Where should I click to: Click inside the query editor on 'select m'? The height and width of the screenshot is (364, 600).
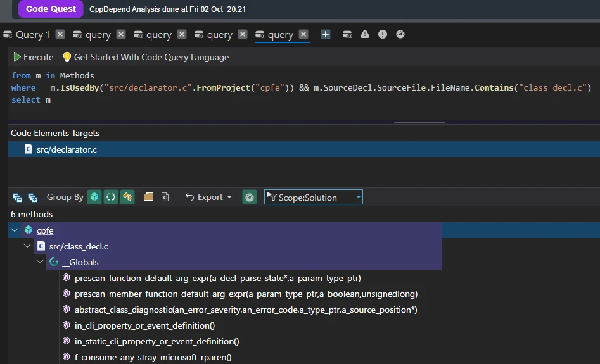(x=31, y=100)
